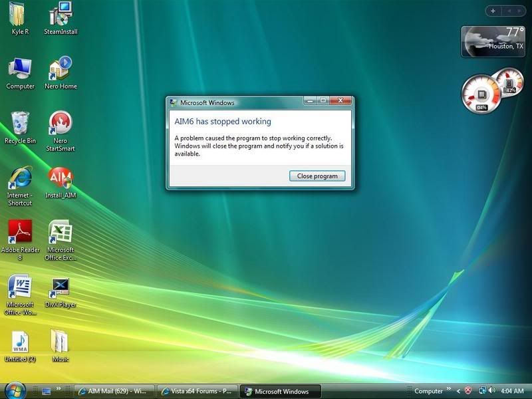
Task: Minimize the Microsoft Windows error dialog
Action: 310,100
